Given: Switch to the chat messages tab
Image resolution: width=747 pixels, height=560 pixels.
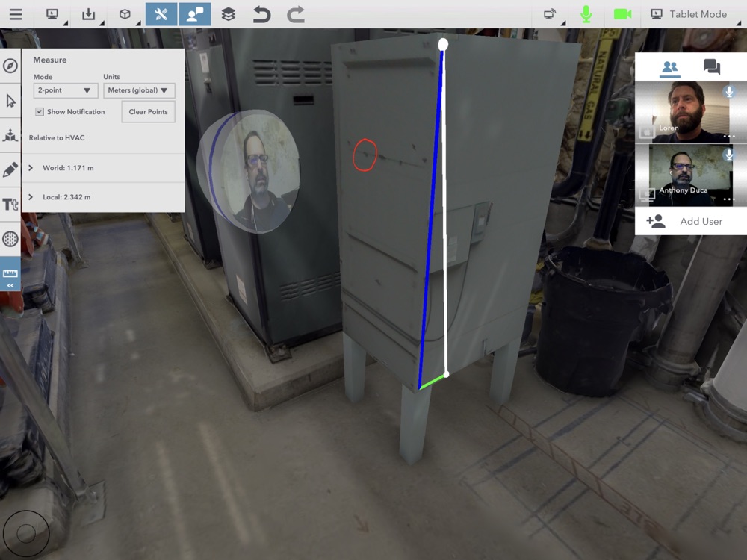Looking at the screenshot, I should tap(712, 66).
